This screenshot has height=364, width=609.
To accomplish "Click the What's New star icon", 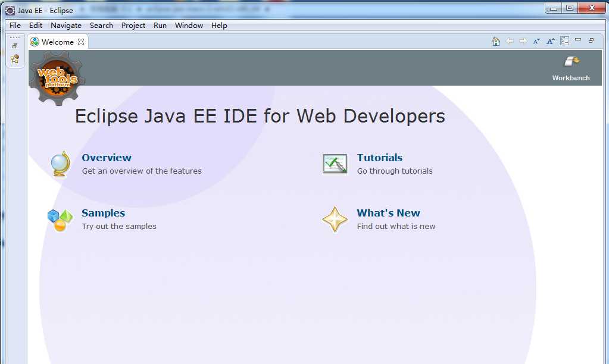I will pyautogui.click(x=335, y=219).
